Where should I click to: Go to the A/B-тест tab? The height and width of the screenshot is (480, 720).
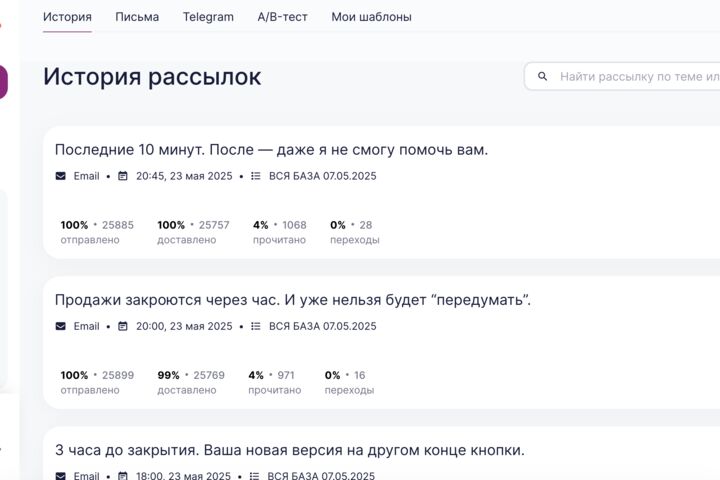(x=282, y=17)
